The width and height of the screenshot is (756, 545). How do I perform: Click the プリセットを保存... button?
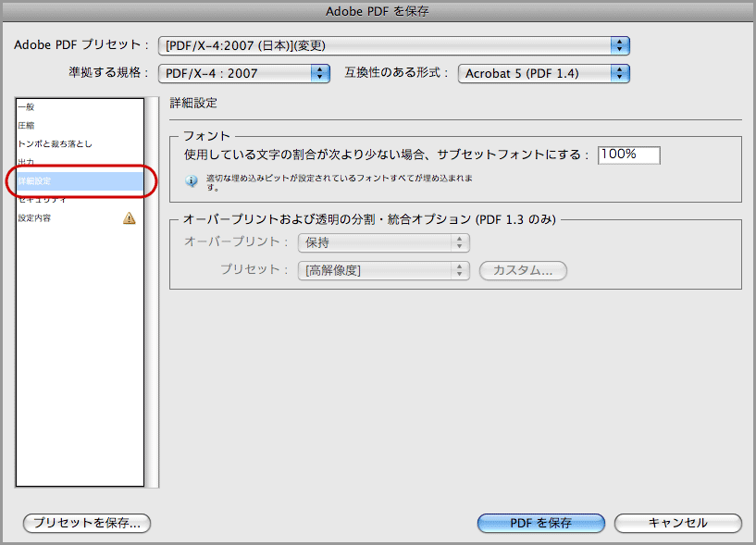pos(87,523)
